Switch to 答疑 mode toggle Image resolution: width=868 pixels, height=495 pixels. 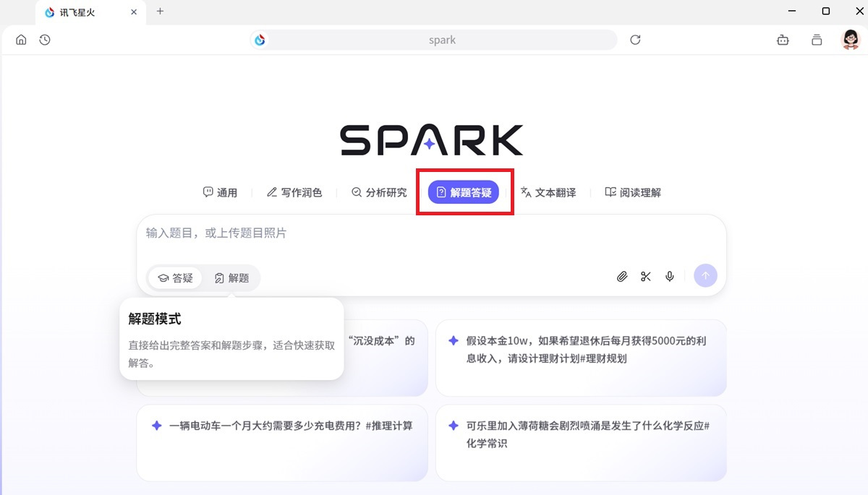coord(176,277)
